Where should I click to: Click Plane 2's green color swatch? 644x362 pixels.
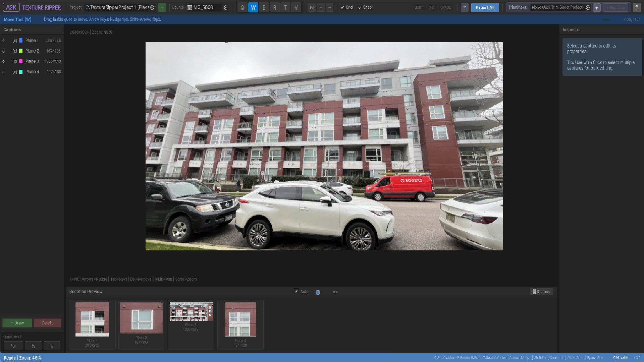coord(21,51)
